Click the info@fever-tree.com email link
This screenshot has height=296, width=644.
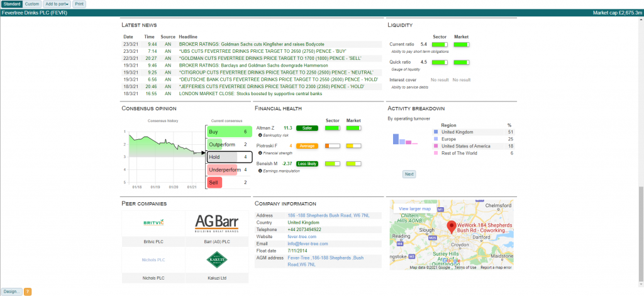(307, 244)
